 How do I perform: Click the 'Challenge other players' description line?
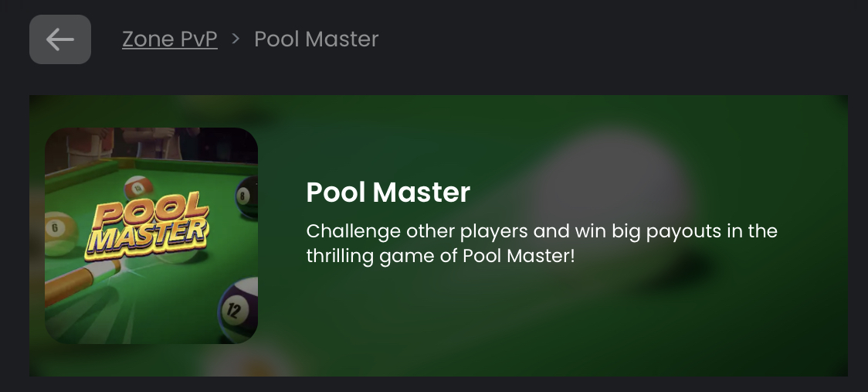point(542,230)
